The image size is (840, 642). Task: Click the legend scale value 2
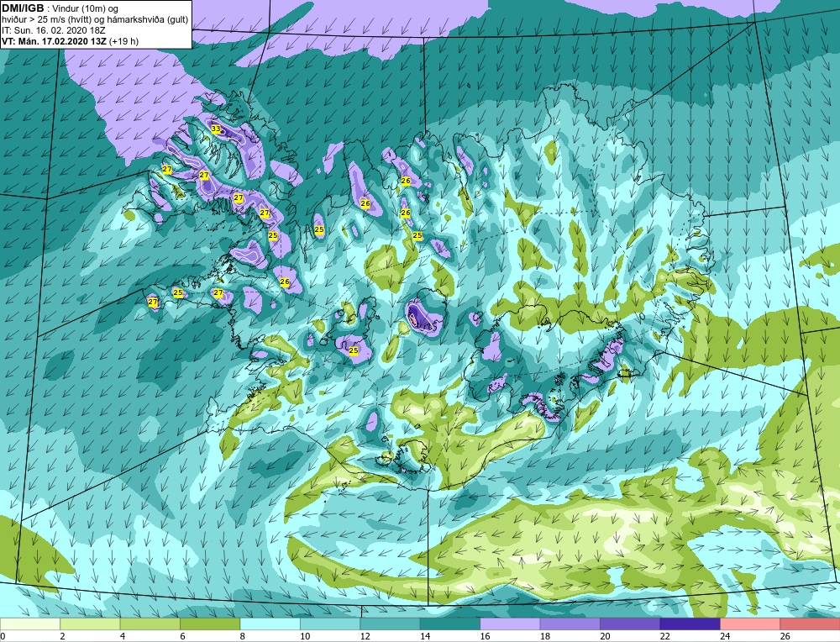tap(63, 637)
